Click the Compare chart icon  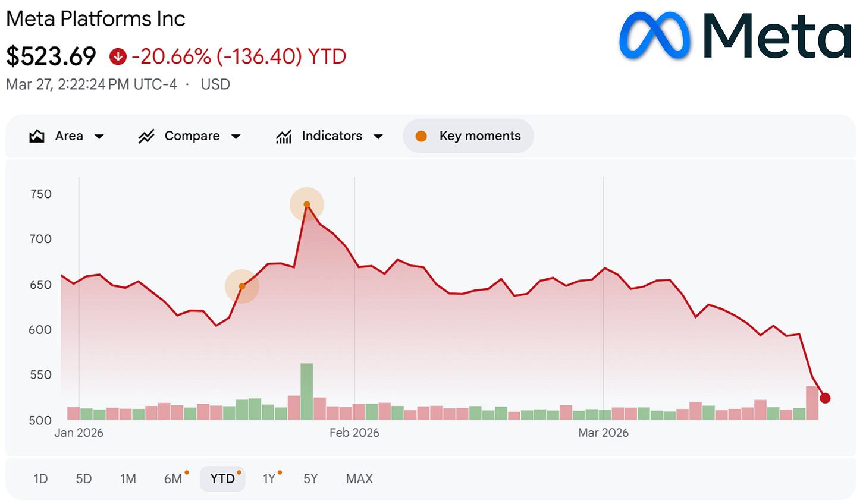(x=146, y=136)
